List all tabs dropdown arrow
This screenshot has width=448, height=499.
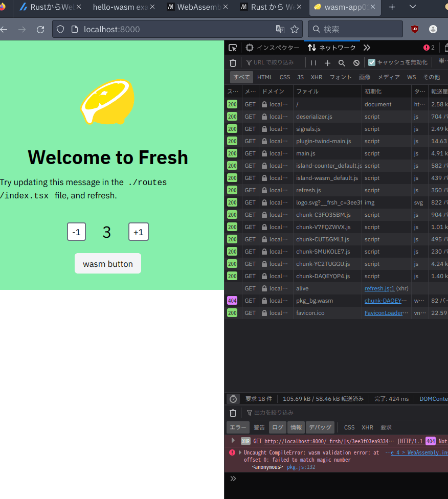(x=413, y=7)
